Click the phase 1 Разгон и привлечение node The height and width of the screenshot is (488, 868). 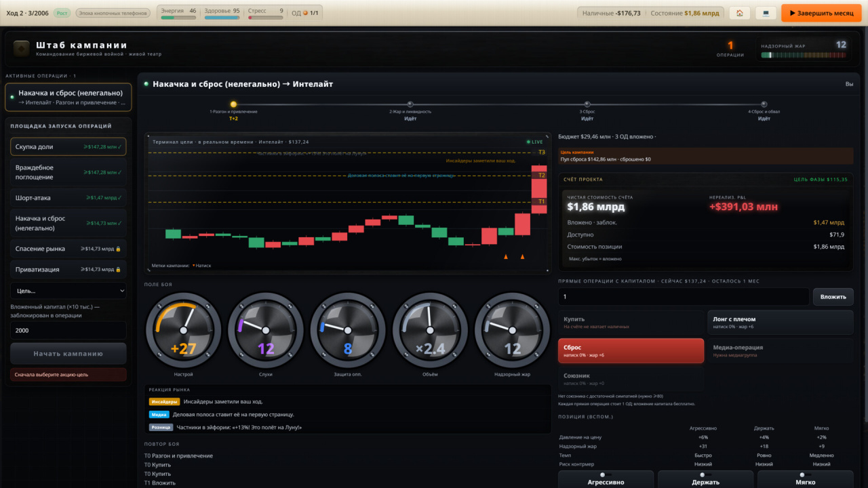pyautogui.click(x=233, y=104)
